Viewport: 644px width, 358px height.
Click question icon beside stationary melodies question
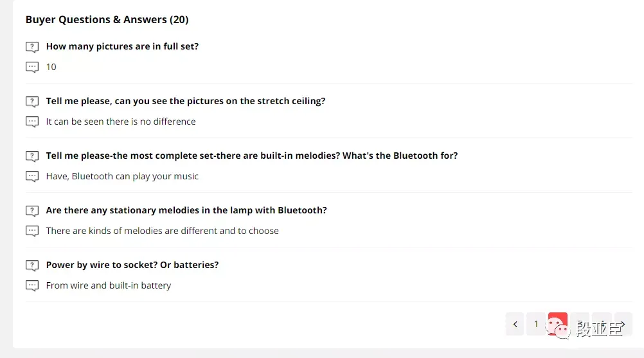[32, 211]
